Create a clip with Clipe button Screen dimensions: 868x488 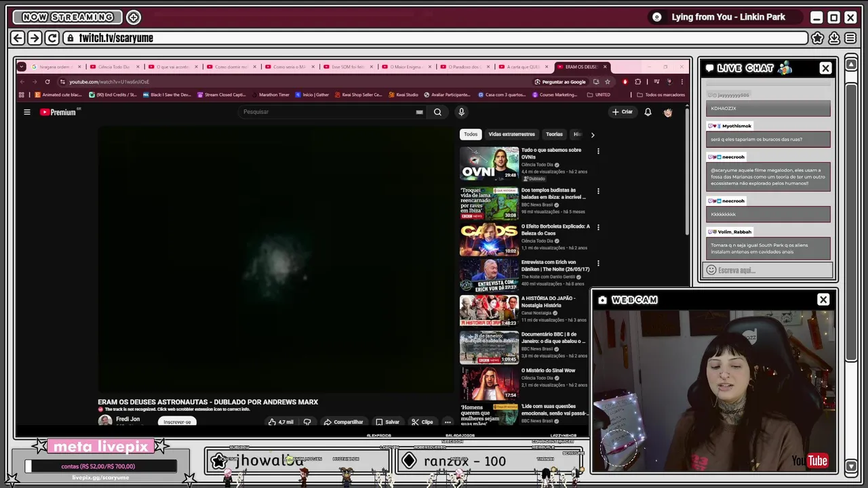pyautogui.click(x=422, y=422)
